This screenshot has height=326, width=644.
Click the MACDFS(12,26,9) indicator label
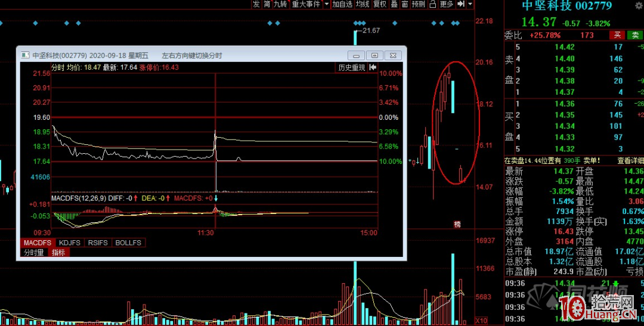(79, 198)
